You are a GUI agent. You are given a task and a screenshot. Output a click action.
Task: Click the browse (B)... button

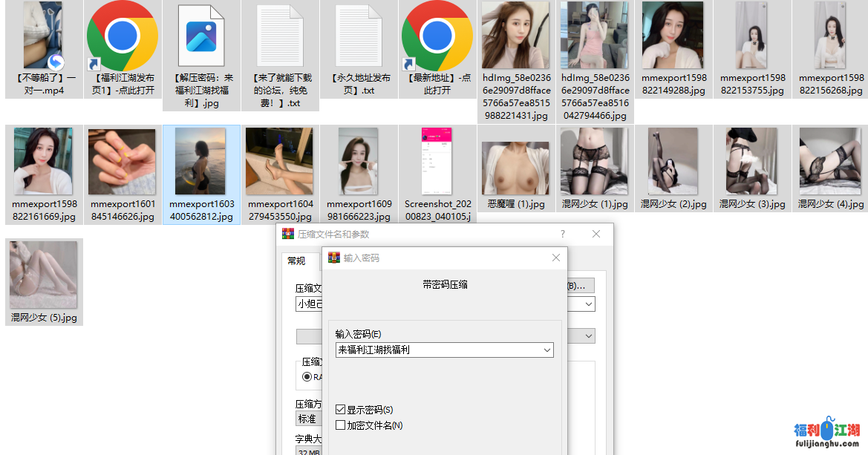coord(579,286)
